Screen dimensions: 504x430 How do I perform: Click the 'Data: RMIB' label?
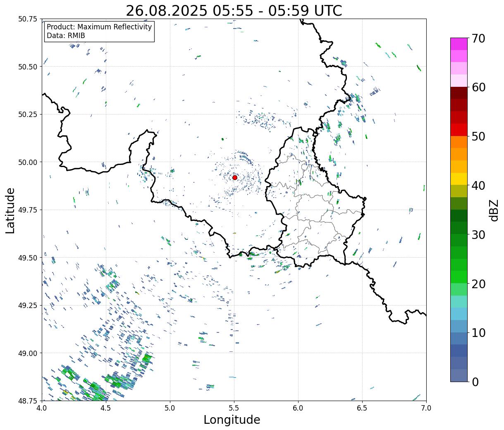66,36
